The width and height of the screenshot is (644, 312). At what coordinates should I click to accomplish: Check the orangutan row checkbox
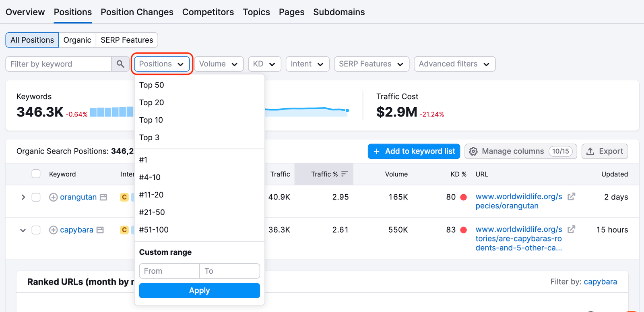[36, 197]
